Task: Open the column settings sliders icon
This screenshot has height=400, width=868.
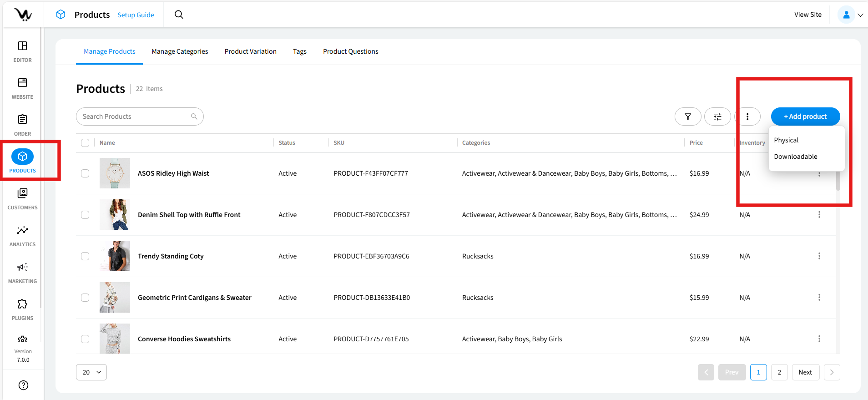Action: 717,116
